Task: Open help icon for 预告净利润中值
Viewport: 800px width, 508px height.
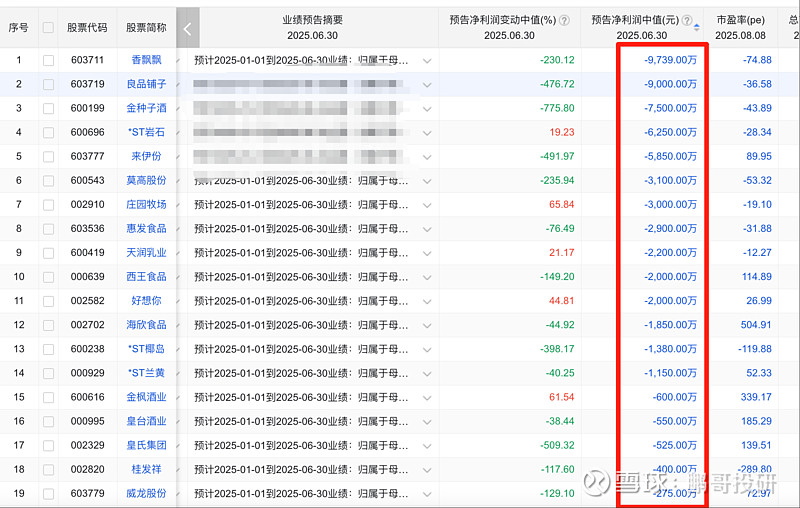Action: coord(687,20)
